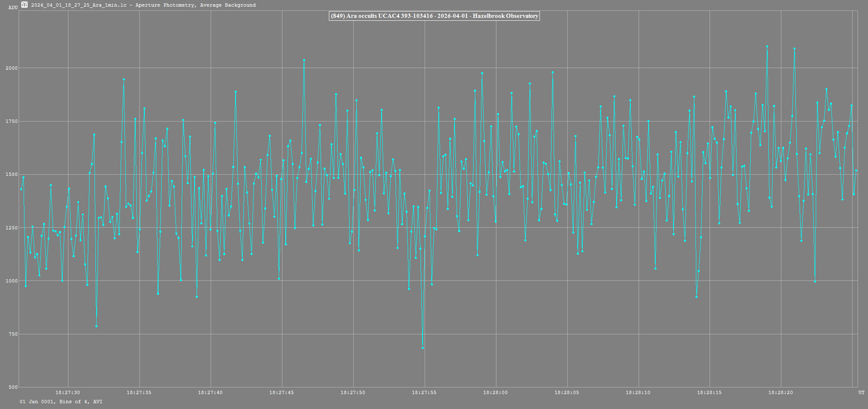Select the 18:28:00 time tick label

pyautogui.click(x=496, y=392)
